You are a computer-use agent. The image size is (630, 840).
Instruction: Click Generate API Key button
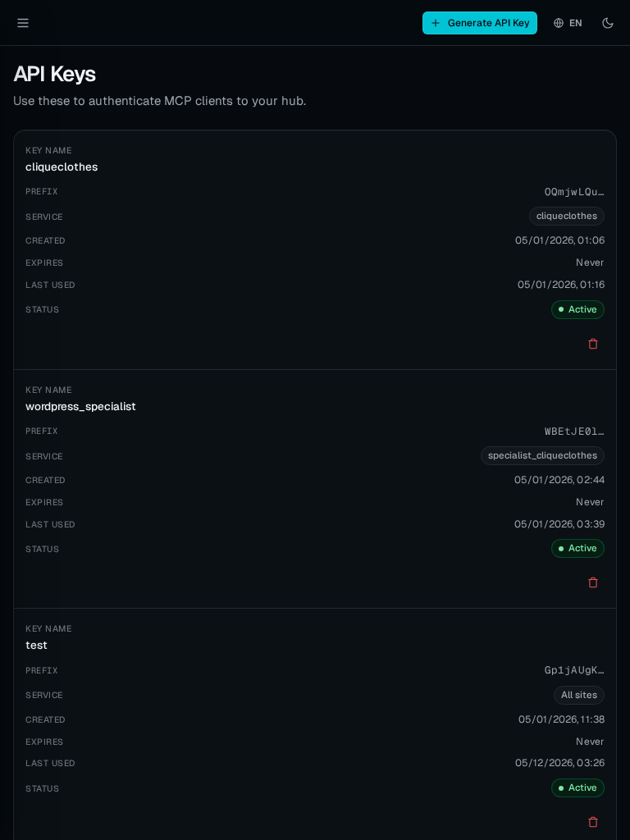coord(479,23)
